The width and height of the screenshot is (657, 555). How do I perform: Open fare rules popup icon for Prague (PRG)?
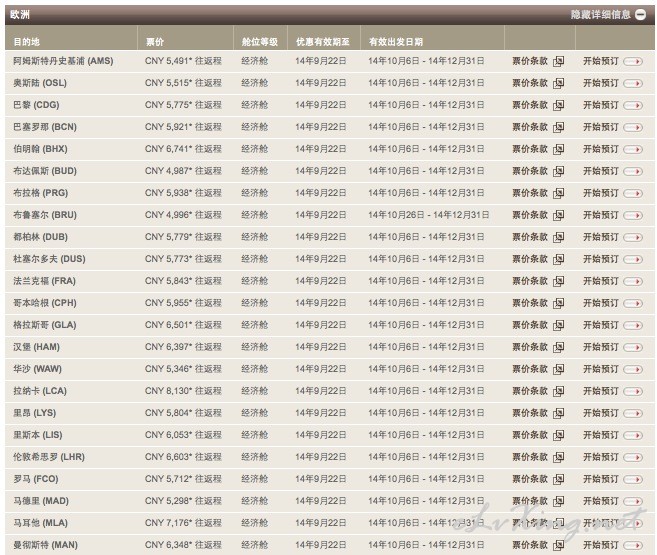coord(558,194)
